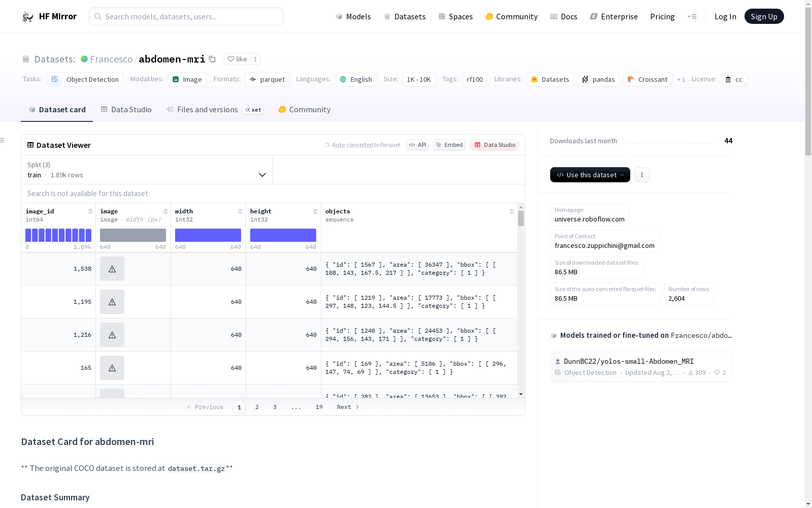Click the HF Mirror logo icon
The height and width of the screenshot is (508, 812).
tap(28, 16)
